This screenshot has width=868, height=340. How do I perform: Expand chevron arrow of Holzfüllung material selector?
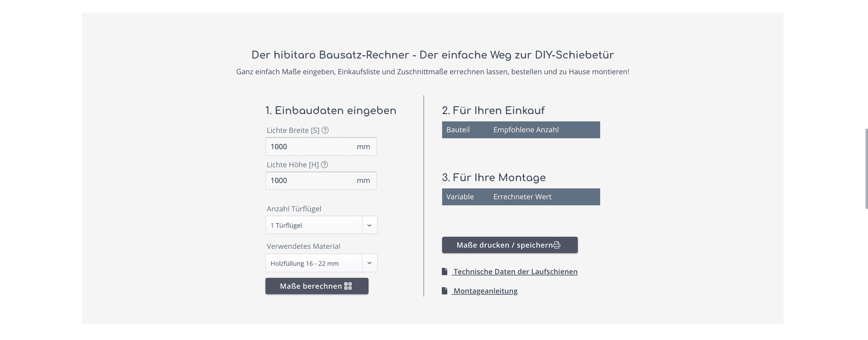point(369,263)
